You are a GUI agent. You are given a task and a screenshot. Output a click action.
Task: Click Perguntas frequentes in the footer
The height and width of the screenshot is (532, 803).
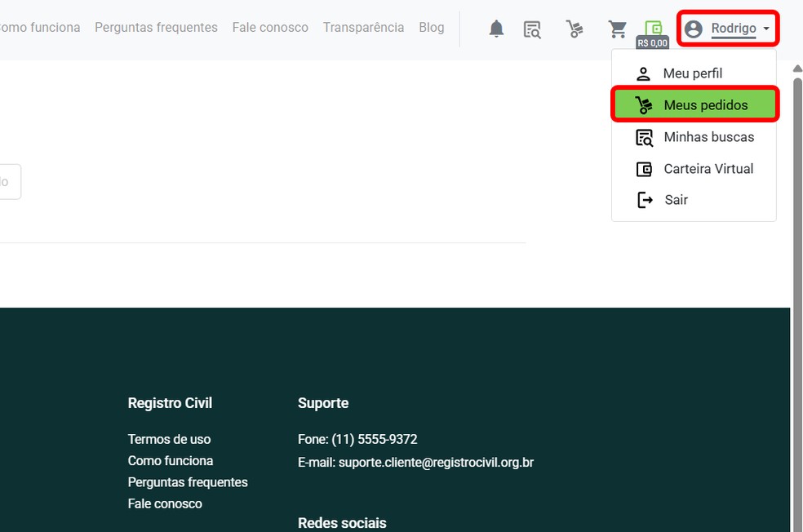pos(188,482)
